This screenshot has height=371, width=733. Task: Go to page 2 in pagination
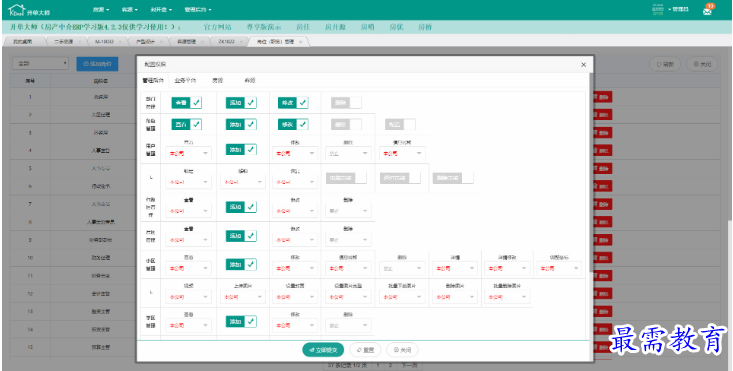pos(390,365)
